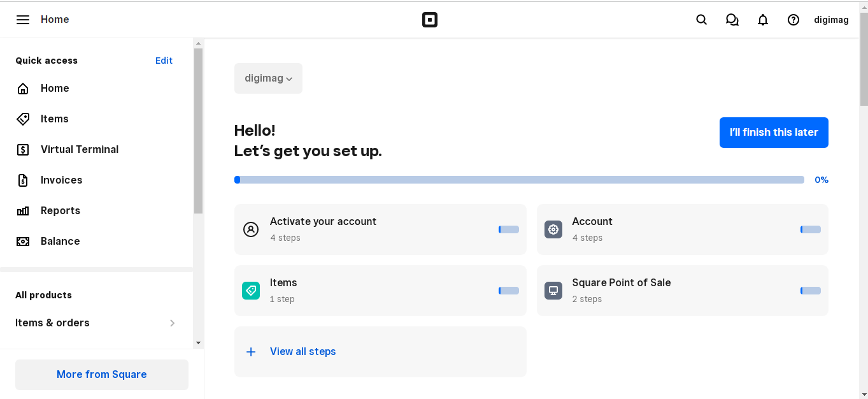
Task: Open Square Point of Sale setup card
Action: point(682,291)
